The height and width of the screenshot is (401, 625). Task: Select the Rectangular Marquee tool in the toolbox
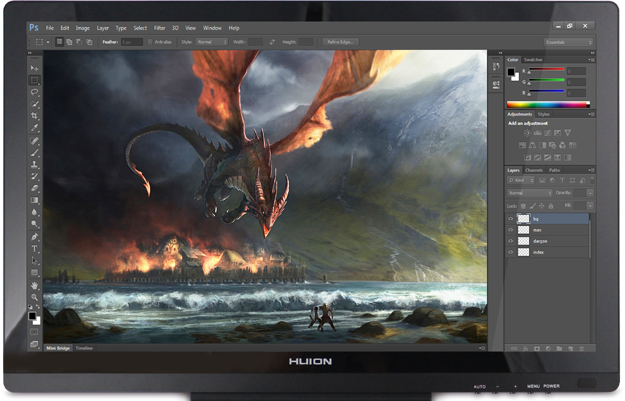pos(34,80)
